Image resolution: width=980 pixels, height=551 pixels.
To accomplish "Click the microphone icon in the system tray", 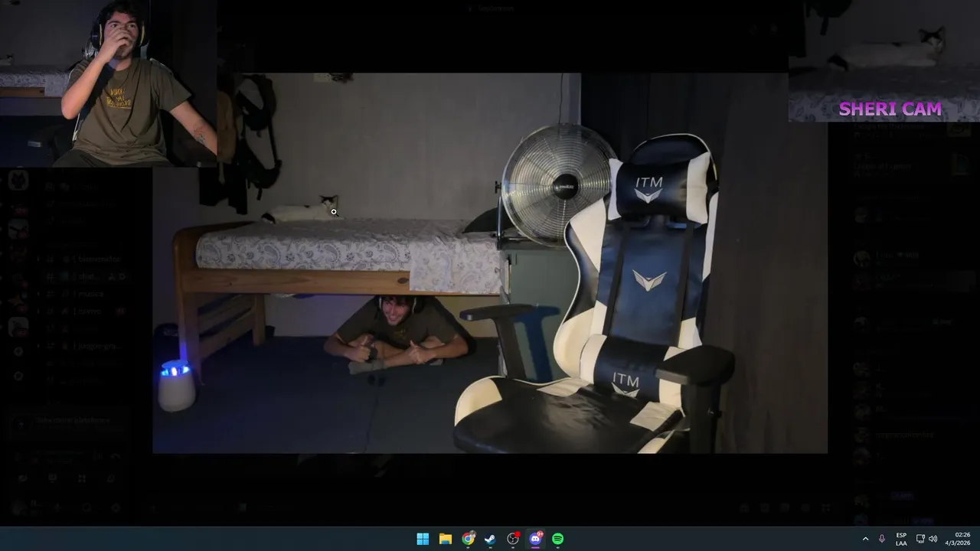I will pos(882,539).
